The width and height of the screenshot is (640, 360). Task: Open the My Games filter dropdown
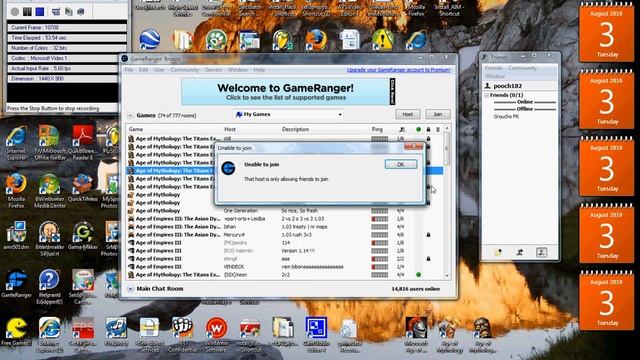(x=289, y=115)
